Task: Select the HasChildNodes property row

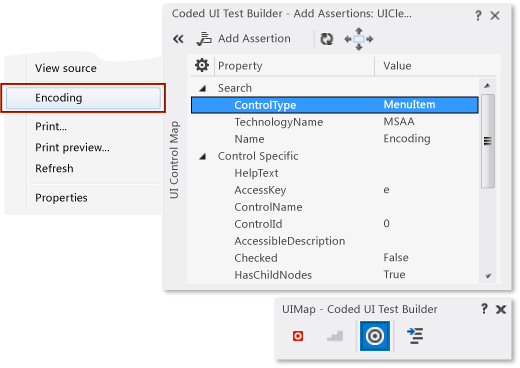Action: click(x=335, y=275)
